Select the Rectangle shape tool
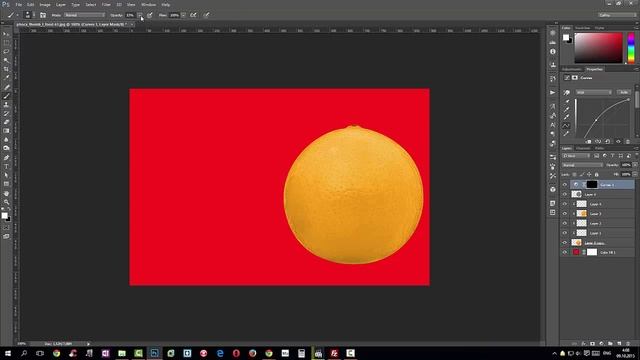This screenshot has height=360, width=640. coord(6,184)
